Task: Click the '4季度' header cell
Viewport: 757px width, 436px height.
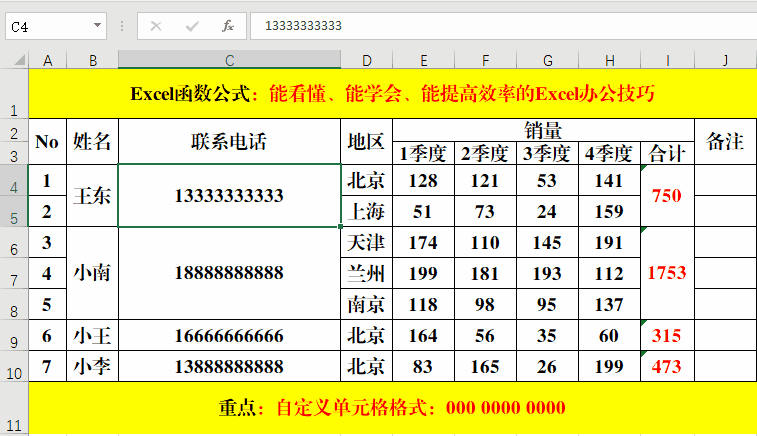Action: (x=609, y=153)
